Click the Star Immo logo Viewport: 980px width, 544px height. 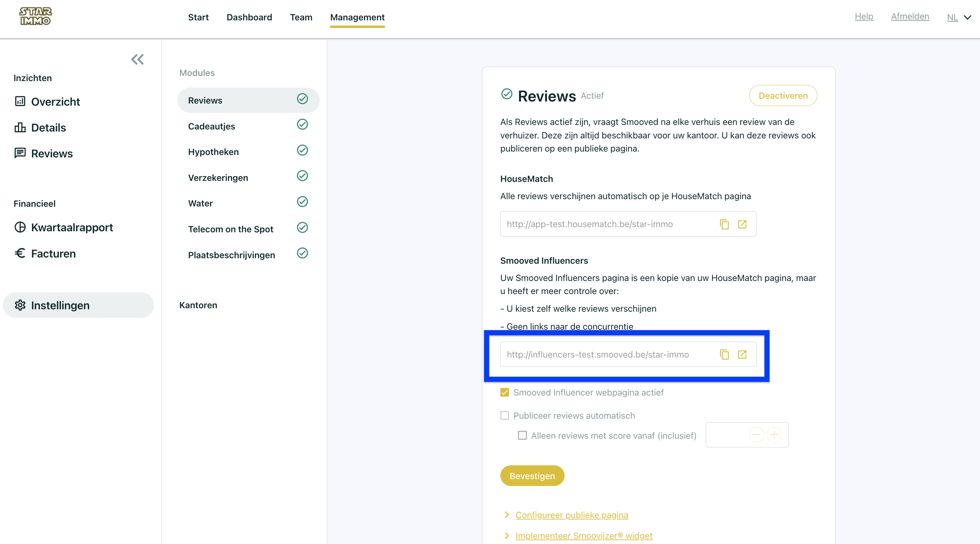pos(35,16)
